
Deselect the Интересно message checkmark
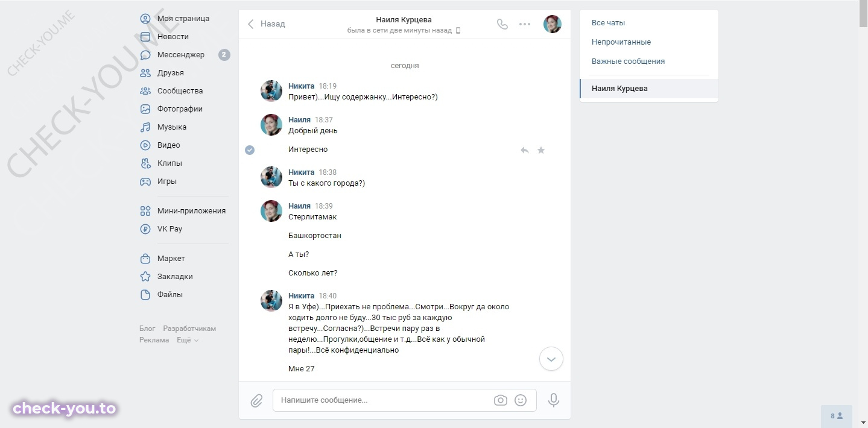(x=250, y=150)
